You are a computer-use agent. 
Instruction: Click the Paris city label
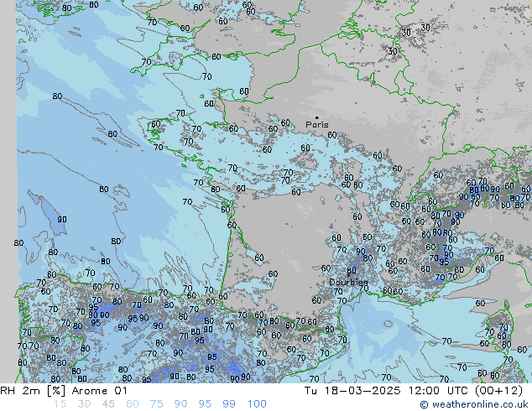click(x=317, y=124)
